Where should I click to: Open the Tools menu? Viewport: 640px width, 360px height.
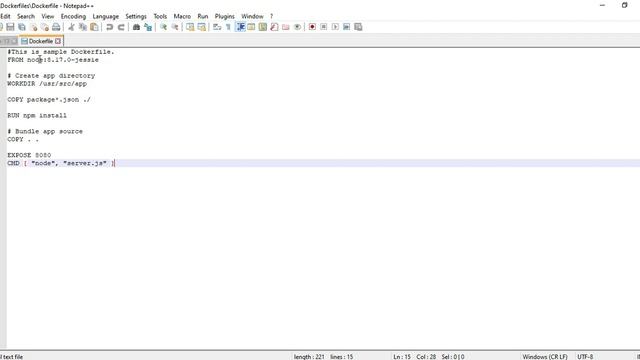[x=160, y=16]
